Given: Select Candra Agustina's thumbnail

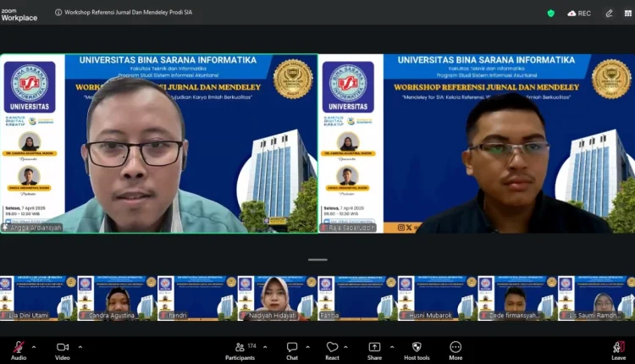Looking at the screenshot, I should coord(117,299).
